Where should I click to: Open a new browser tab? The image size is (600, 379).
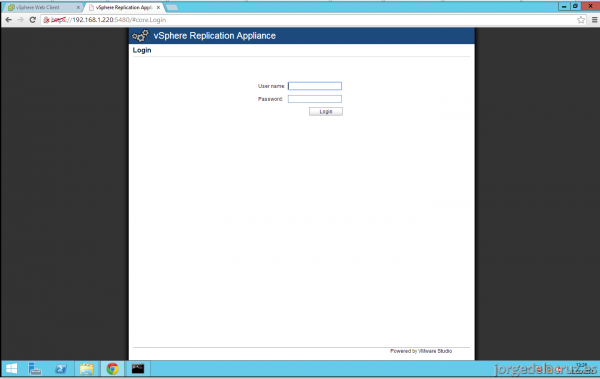pos(172,7)
